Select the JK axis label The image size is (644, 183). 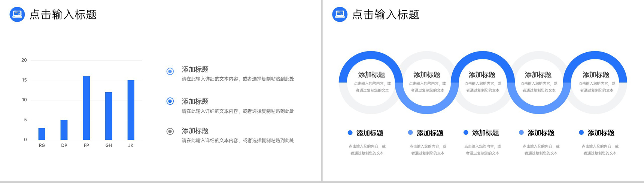pyautogui.click(x=131, y=145)
